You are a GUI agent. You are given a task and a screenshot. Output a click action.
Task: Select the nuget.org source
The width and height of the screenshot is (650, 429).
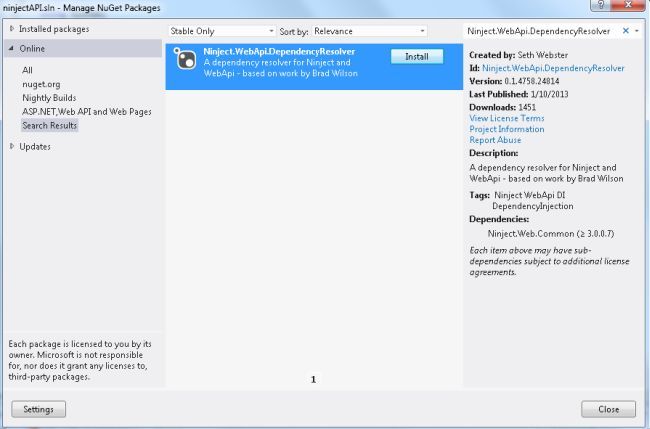click(41, 84)
